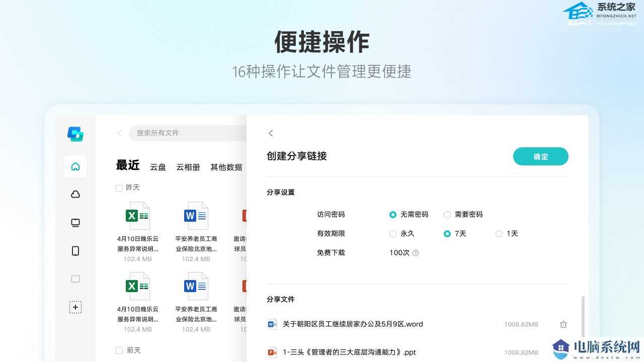This screenshot has width=644, height=362.
Task: Switch to the 云相册 tab
Action: pyautogui.click(x=188, y=167)
